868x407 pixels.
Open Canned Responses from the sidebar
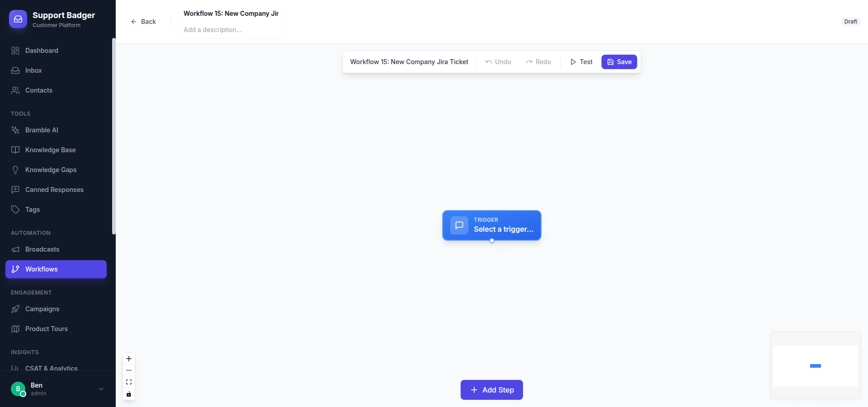15,190
